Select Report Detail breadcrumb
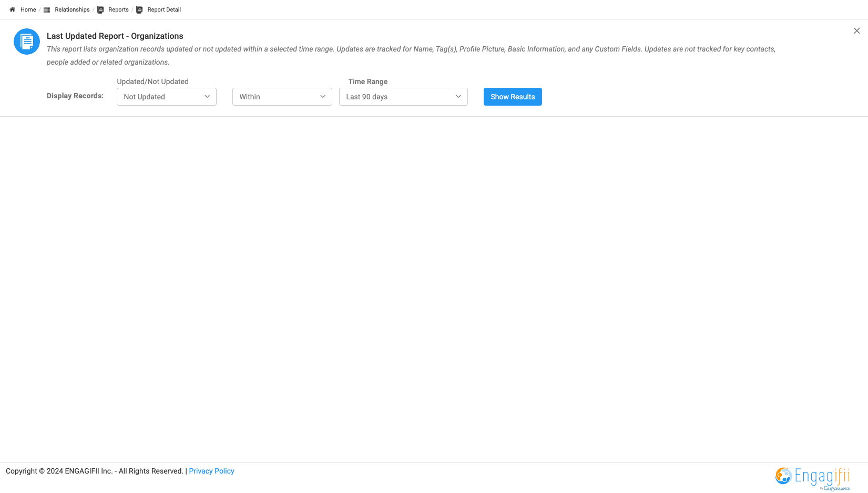The image size is (868, 493). pyautogui.click(x=164, y=9)
